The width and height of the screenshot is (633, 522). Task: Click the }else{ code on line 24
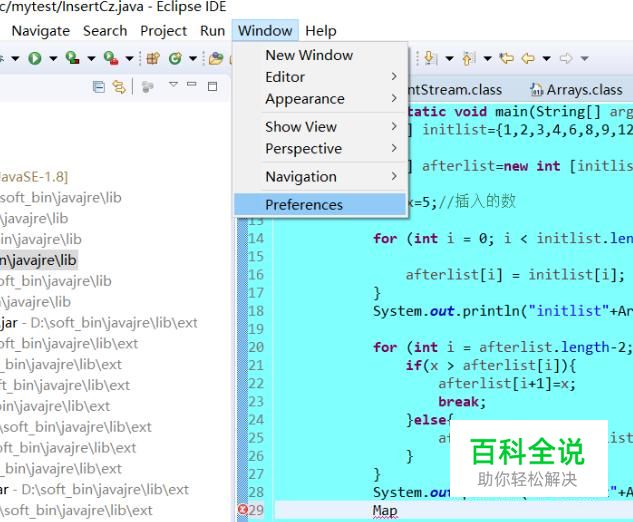click(x=430, y=420)
